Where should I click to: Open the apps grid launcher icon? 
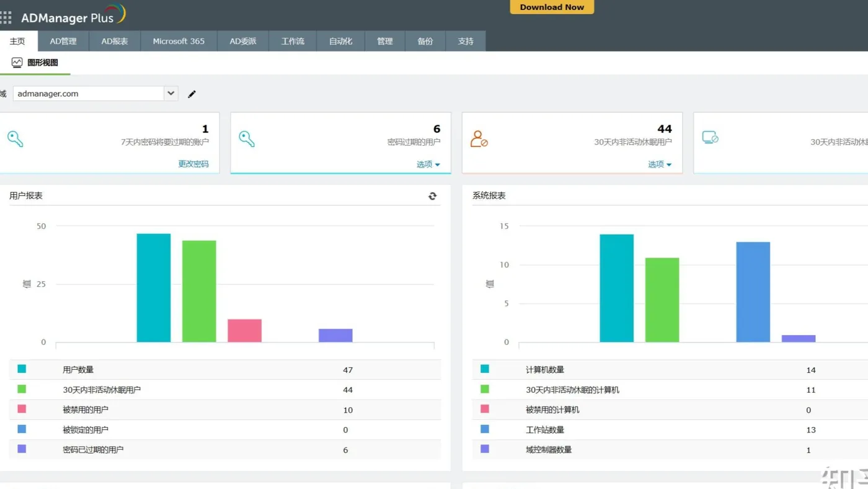coord(6,17)
